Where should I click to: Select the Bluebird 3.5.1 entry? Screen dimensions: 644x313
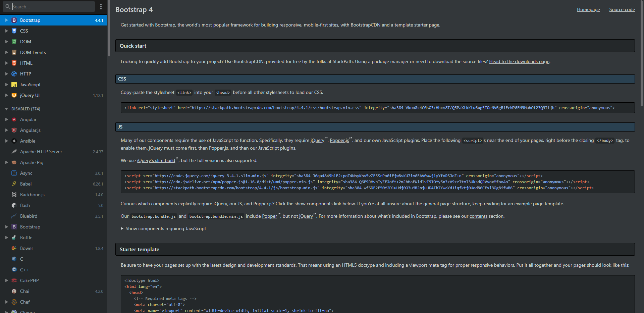54,216
